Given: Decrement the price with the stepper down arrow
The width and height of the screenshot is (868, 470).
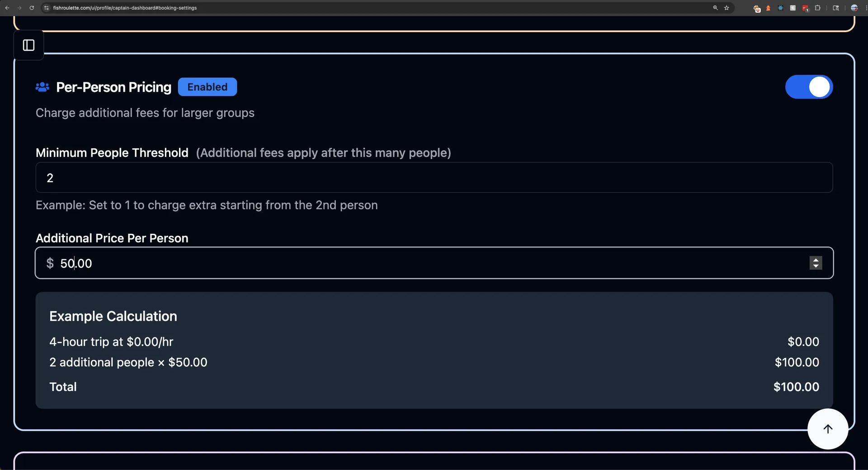Looking at the screenshot, I should point(816,266).
